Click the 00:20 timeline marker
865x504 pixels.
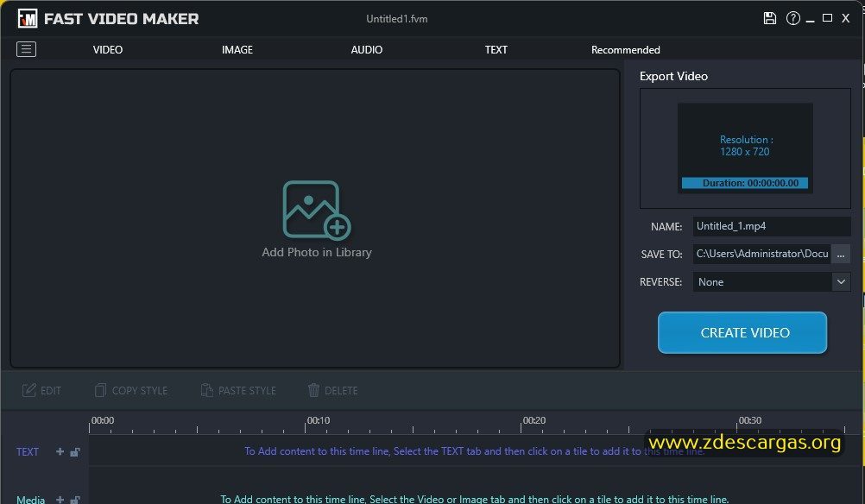point(534,420)
